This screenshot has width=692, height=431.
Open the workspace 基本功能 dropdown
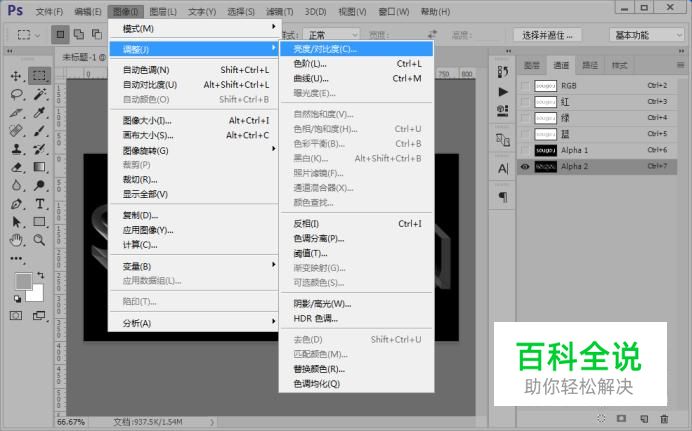click(x=647, y=35)
